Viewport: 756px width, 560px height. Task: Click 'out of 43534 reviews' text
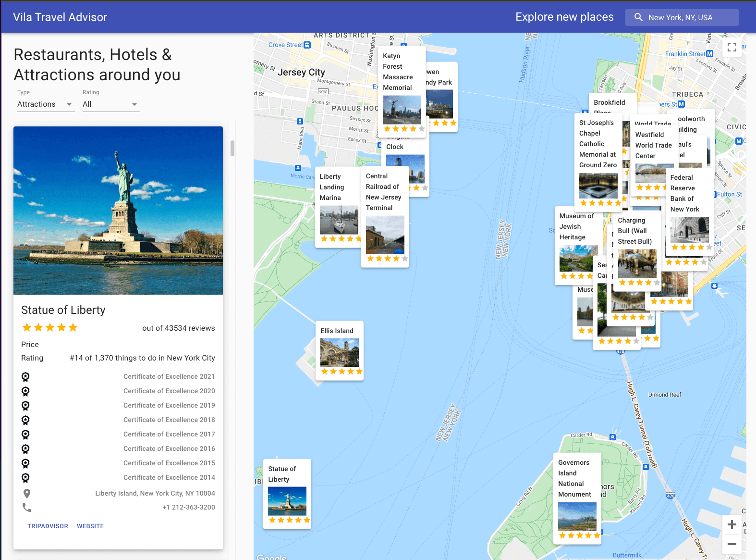pyautogui.click(x=179, y=328)
